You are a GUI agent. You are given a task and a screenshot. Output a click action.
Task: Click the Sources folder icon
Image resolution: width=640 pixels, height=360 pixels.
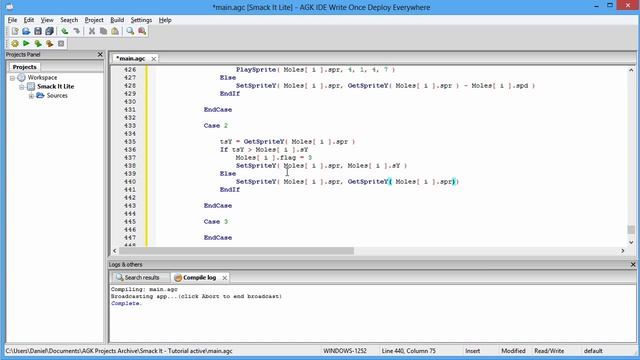pyautogui.click(x=40, y=96)
